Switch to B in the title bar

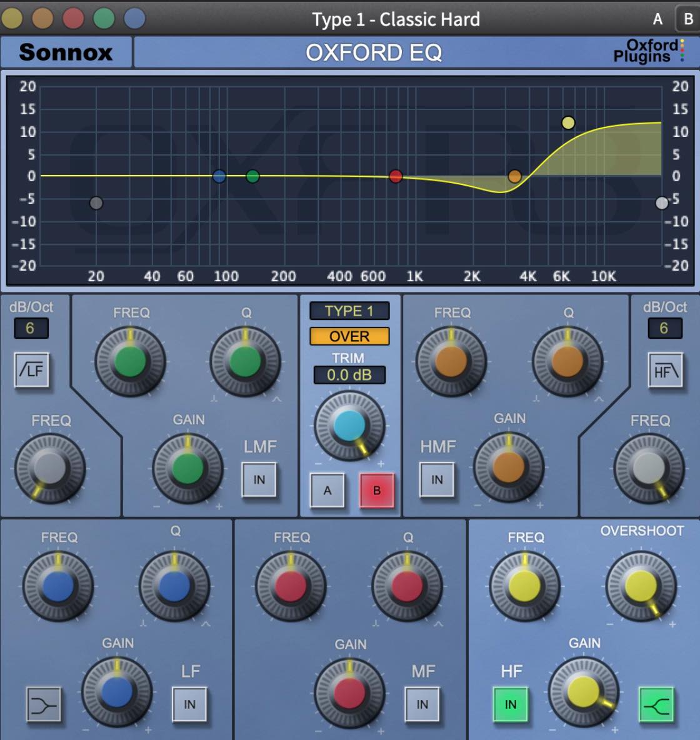[688, 19]
